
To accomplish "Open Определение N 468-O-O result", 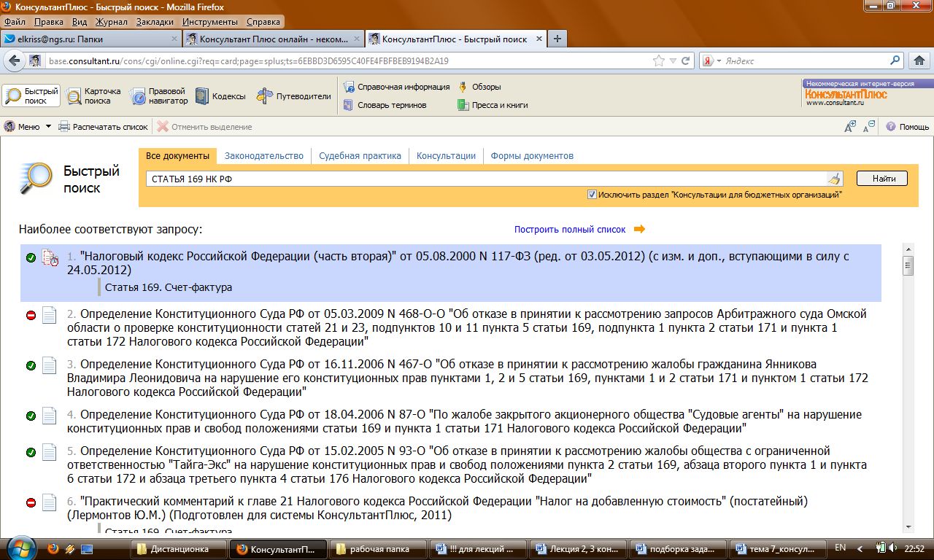I will pos(466,327).
